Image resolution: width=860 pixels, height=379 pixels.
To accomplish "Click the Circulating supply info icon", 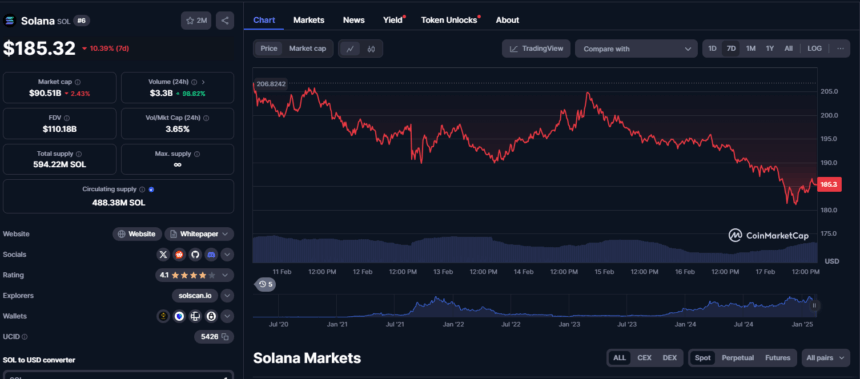I will click(x=142, y=189).
